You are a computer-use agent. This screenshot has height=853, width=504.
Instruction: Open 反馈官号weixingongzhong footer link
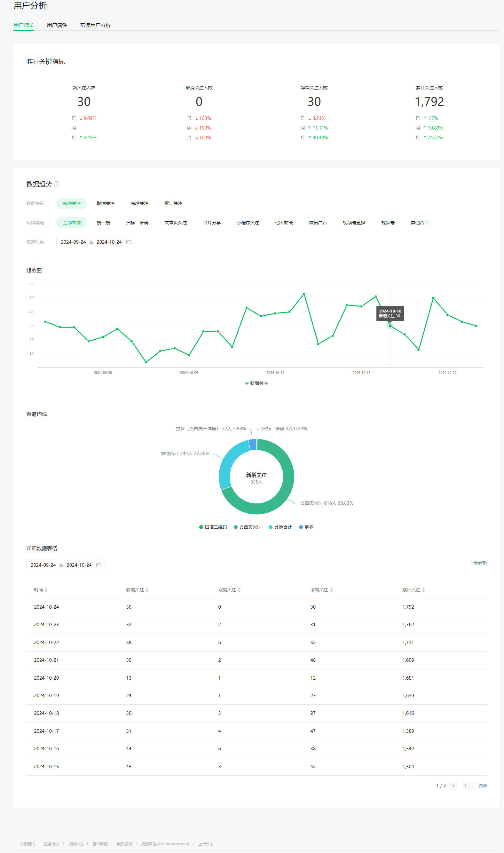tap(165, 844)
